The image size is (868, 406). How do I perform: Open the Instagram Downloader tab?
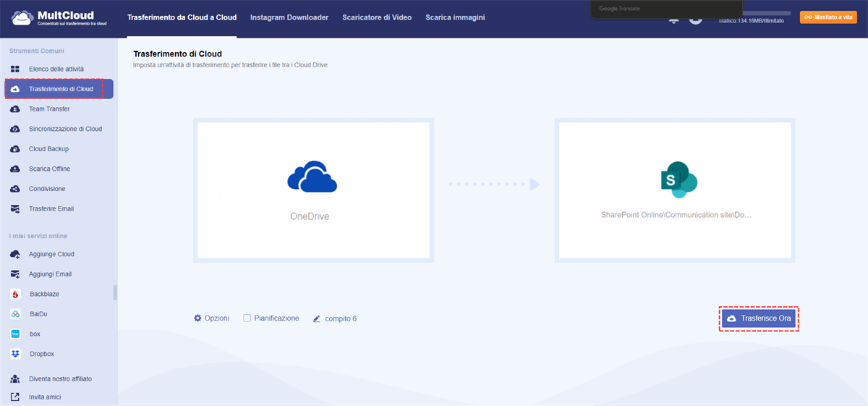[x=289, y=17]
